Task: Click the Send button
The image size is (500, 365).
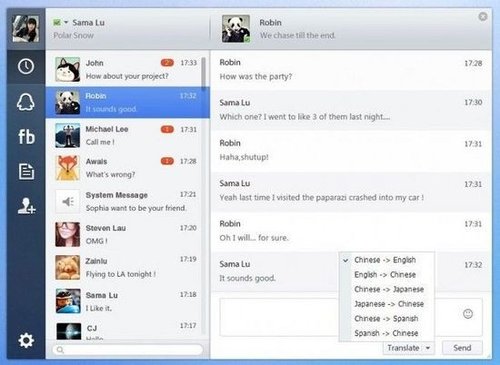Action: point(462,348)
